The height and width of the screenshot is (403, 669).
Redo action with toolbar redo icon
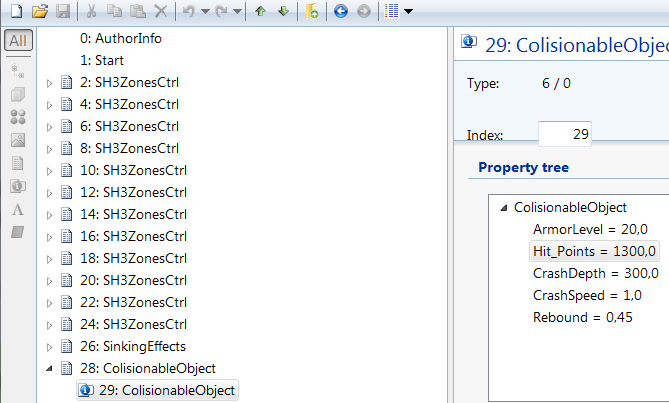point(221,11)
